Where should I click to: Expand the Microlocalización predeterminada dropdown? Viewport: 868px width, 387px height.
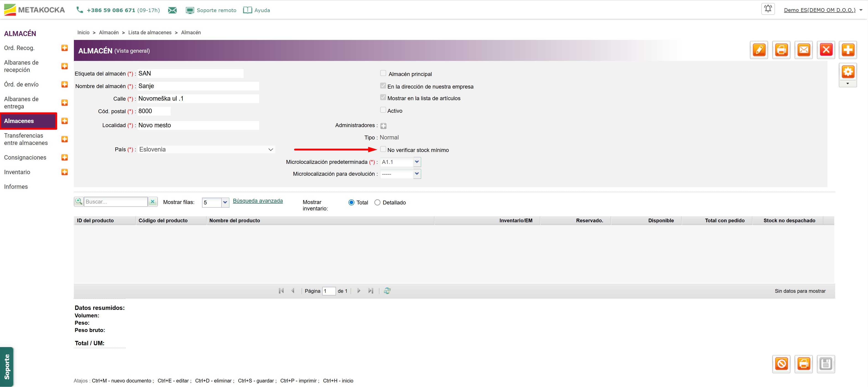coord(417,162)
